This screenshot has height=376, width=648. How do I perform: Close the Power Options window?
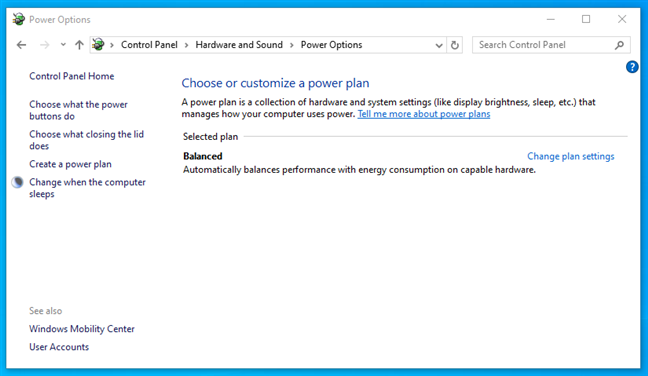(622, 19)
